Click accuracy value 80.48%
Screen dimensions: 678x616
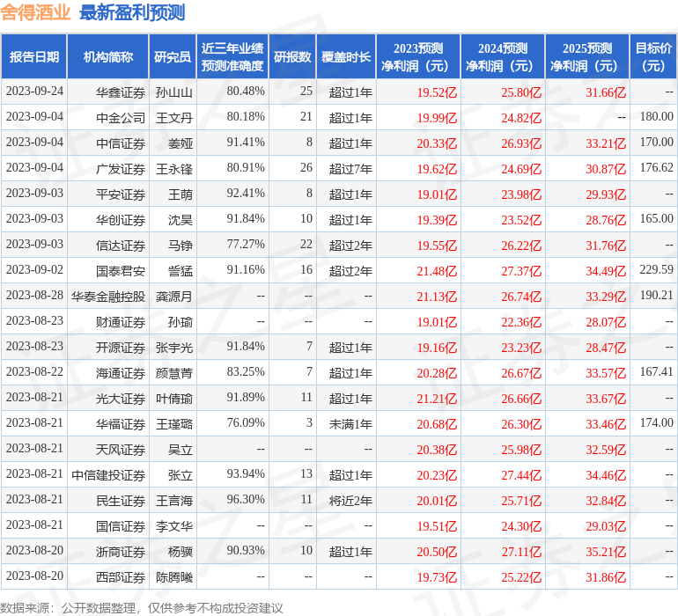246,92
